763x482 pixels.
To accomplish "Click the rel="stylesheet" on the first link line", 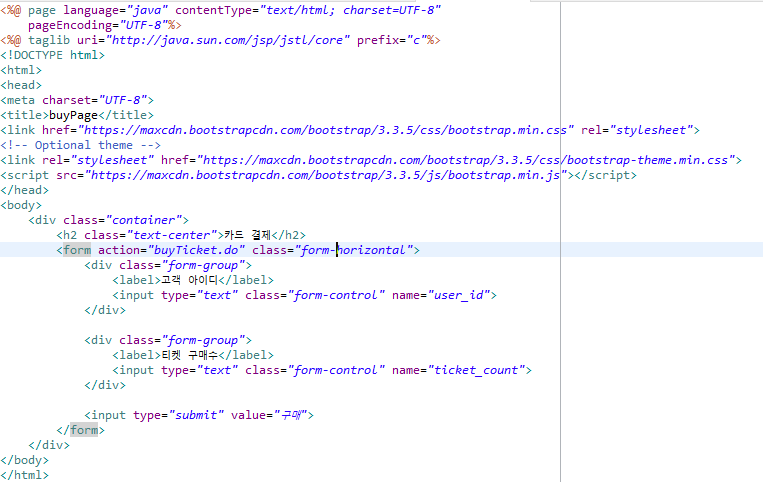I will (x=637, y=130).
